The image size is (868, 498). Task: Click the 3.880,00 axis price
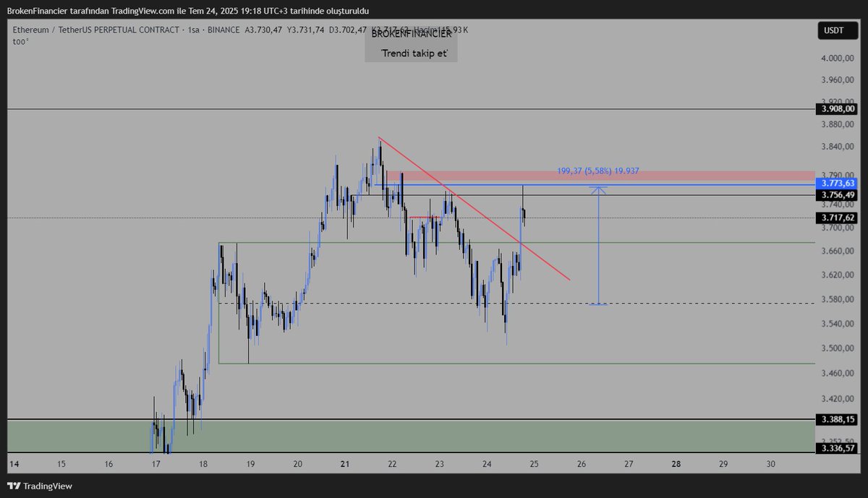click(x=837, y=124)
